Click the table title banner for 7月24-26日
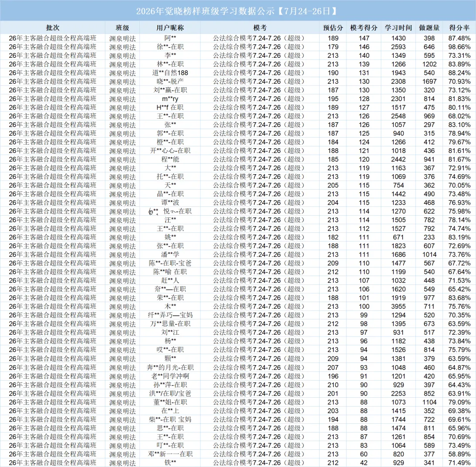This screenshot has height=467, width=476. [238, 11]
